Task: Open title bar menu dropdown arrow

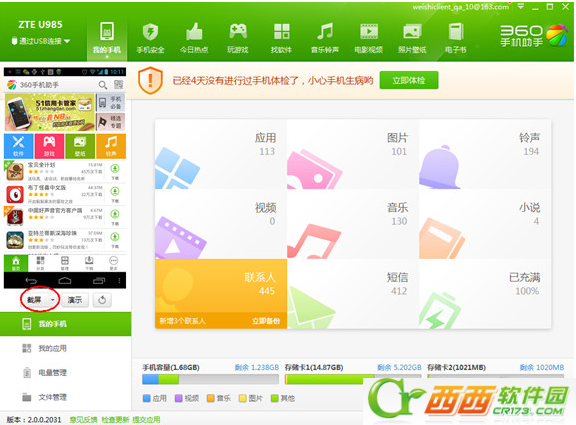Action: [521, 7]
